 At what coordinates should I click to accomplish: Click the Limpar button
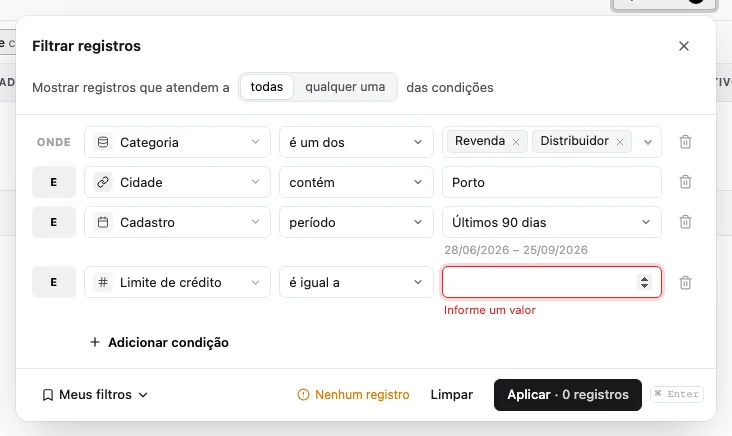tap(451, 394)
